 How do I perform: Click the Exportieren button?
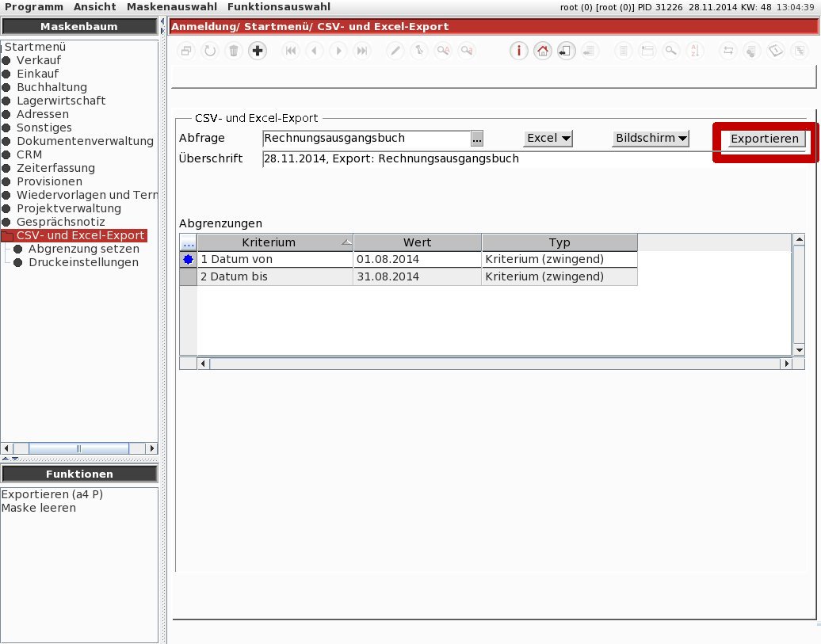tap(765, 139)
